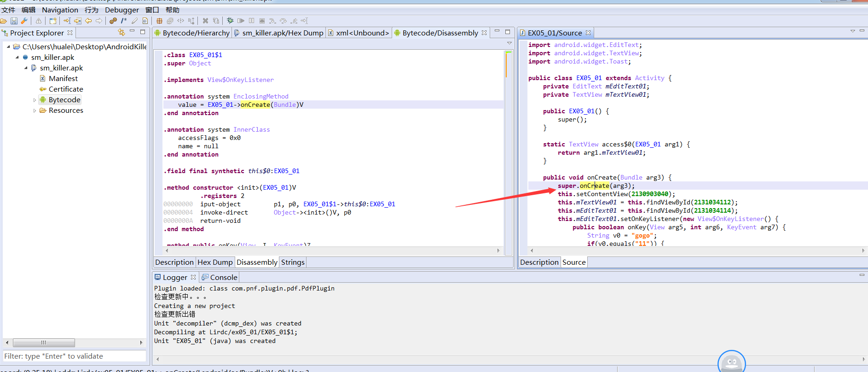Switch to the Console tab
Screen dimensions: 868x372
pyautogui.click(x=220, y=278)
